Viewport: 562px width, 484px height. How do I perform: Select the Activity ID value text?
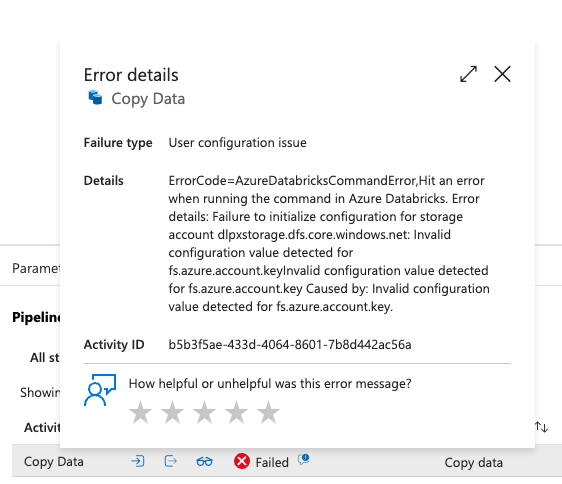(x=290, y=345)
